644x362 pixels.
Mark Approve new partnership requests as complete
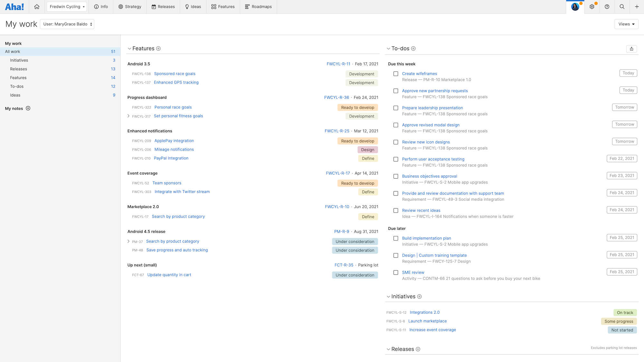(396, 91)
